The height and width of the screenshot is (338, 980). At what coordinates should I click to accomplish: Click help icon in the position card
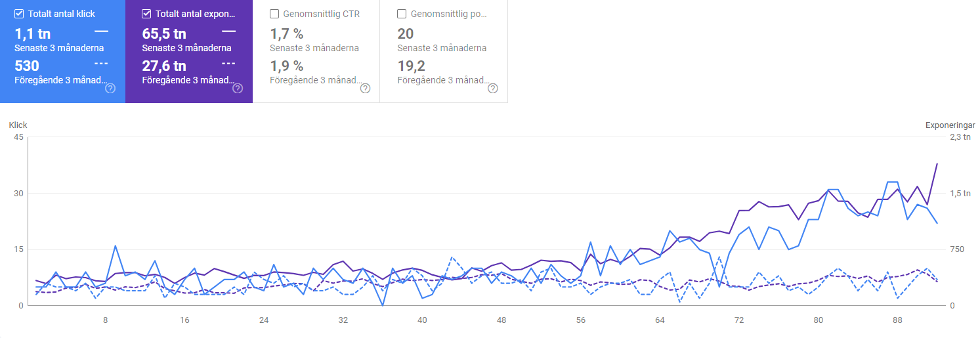492,89
